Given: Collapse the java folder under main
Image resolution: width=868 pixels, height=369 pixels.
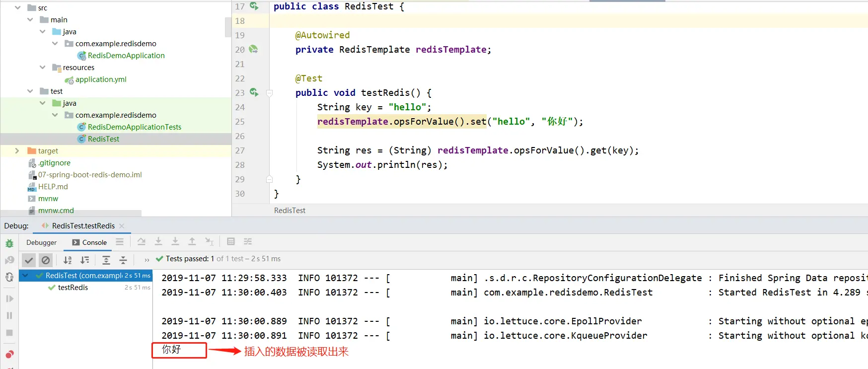Looking at the screenshot, I should (x=43, y=31).
